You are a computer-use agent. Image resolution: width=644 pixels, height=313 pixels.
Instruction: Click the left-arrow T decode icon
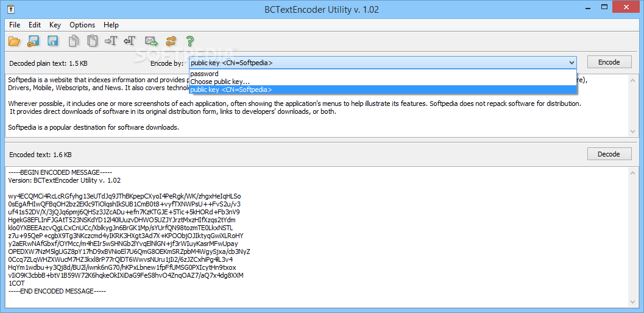coord(129,41)
